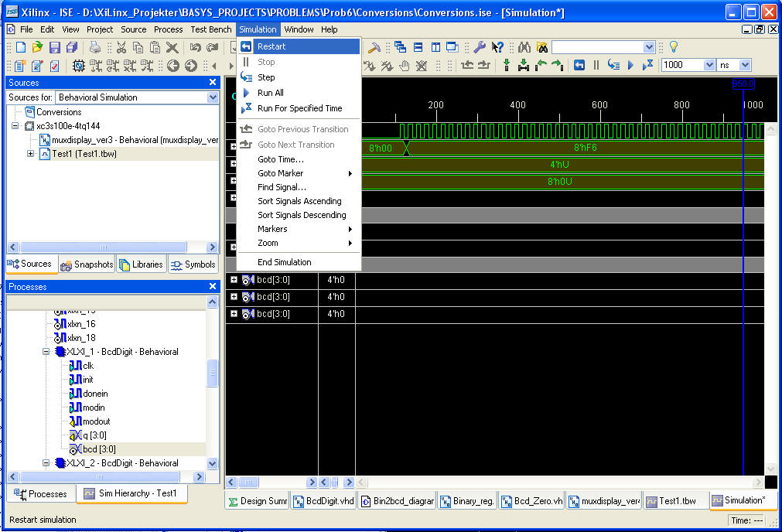Click the Redo arrow icon
The height and width of the screenshot is (532, 782).
(x=213, y=47)
